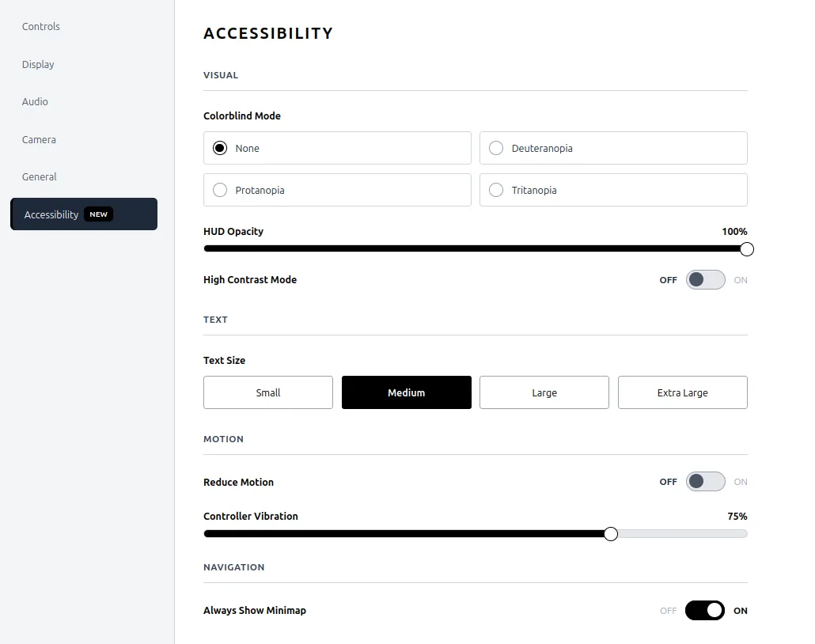Image resolution: width=815 pixels, height=644 pixels.
Task: Turn on High Contrast Mode toggle
Action: pyautogui.click(x=705, y=279)
